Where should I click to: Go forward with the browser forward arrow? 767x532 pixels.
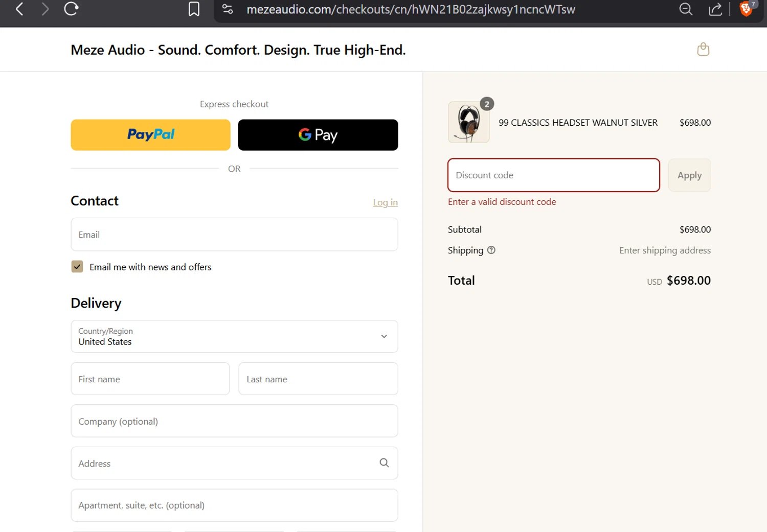click(45, 9)
